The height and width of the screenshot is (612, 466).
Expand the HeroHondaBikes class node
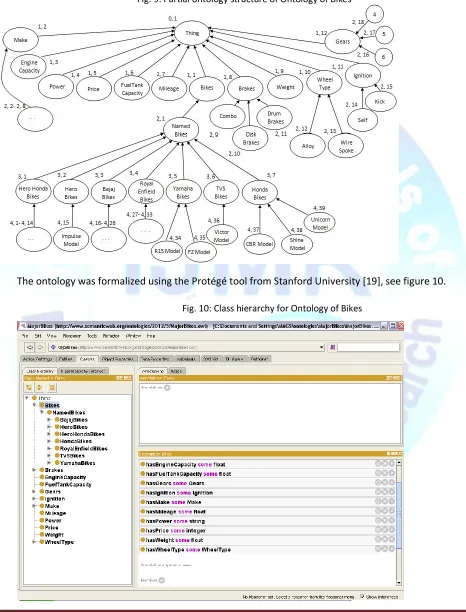[x=49, y=434]
